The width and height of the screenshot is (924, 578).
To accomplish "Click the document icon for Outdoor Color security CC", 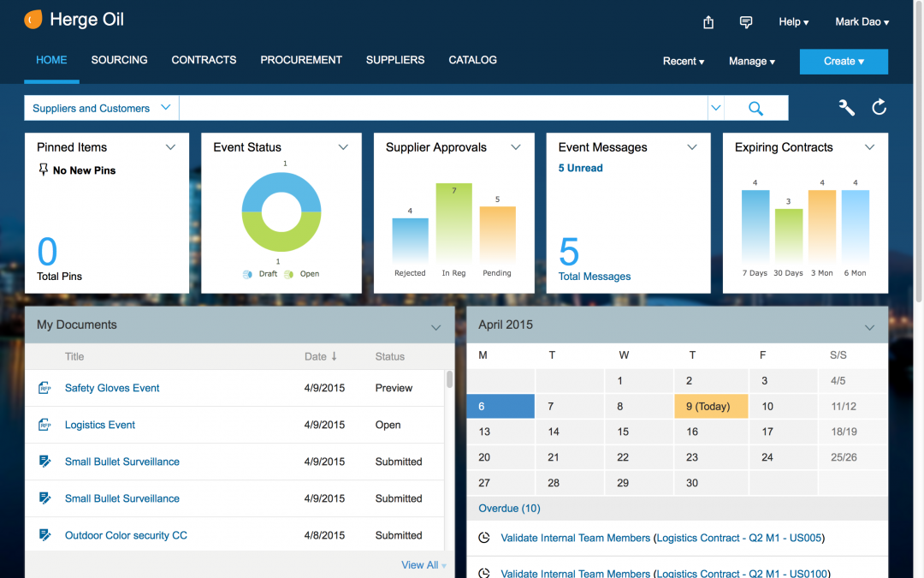I will click(x=44, y=535).
